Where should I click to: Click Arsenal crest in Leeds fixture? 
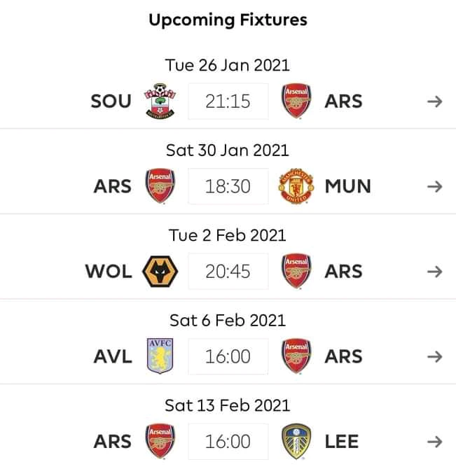coord(160,441)
